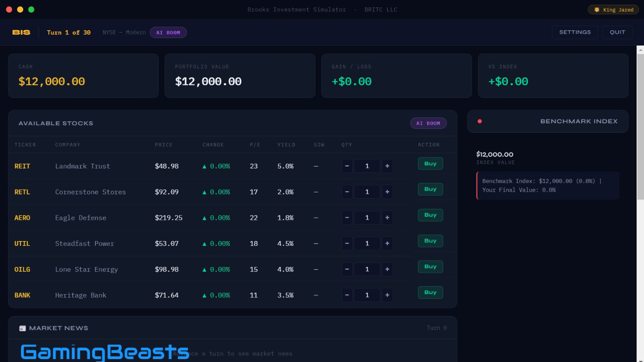The height and width of the screenshot is (362, 644).
Task: Increase BANK quantity with plus
Action: pyautogui.click(x=387, y=295)
